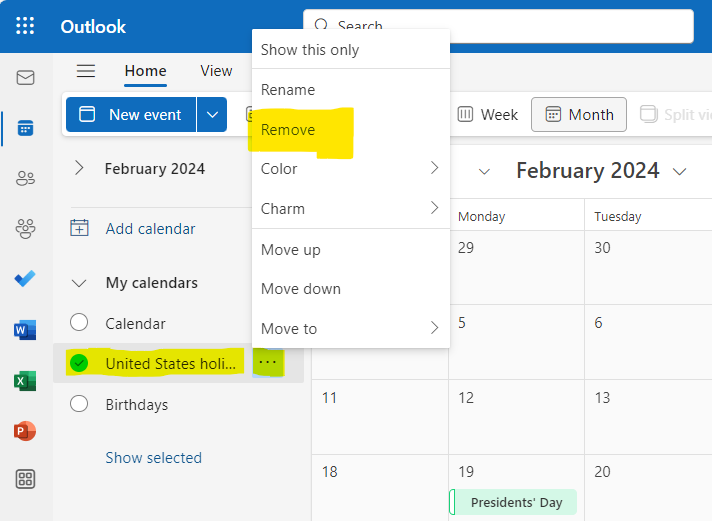Open the View tab
Image resolution: width=712 pixels, height=521 pixels.
coord(216,71)
